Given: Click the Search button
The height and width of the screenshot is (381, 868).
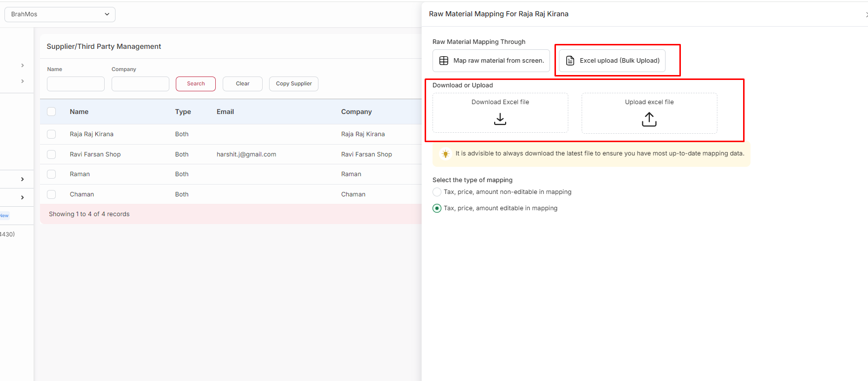Looking at the screenshot, I should [x=196, y=84].
